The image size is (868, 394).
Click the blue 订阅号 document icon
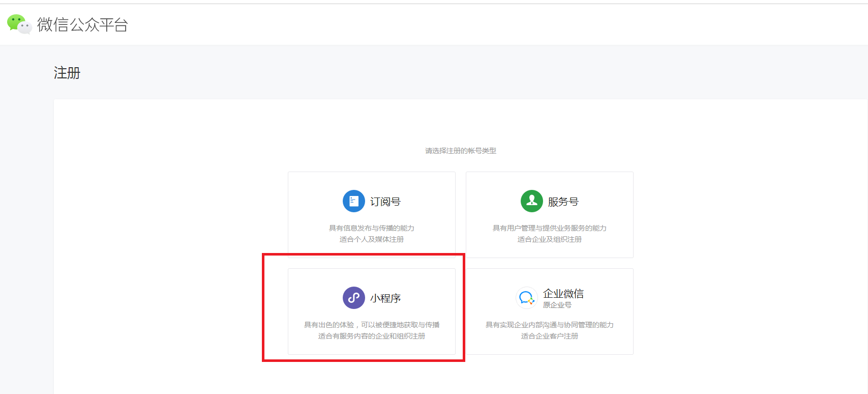[354, 201]
